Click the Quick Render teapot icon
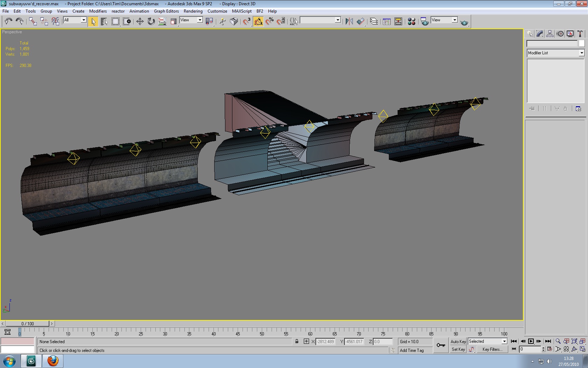The image size is (588, 368). tap(464, 22)
